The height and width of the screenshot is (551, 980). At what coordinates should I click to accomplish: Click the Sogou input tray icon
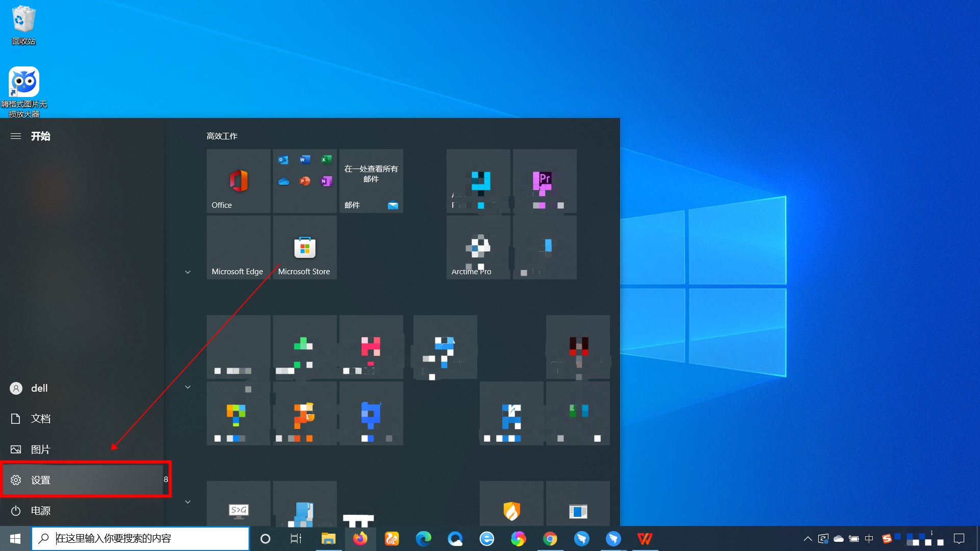(x=887, y=538)
